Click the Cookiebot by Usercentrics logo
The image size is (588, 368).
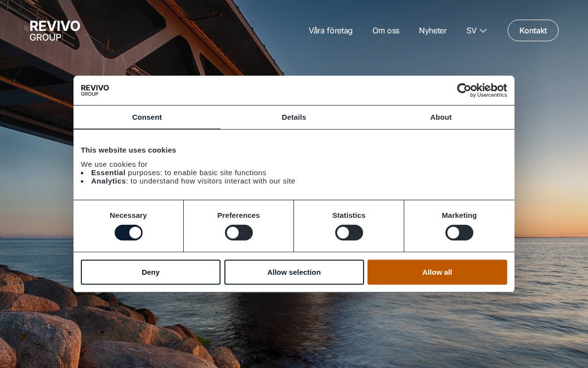point(482,90)
